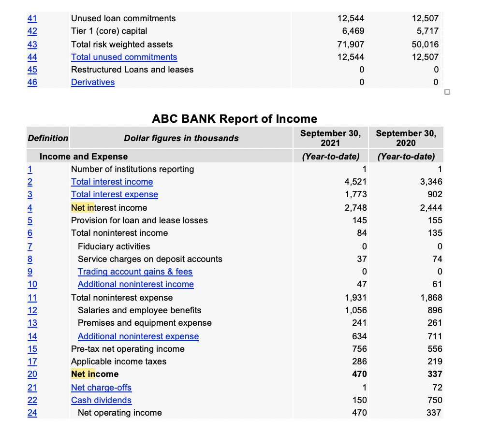This screenshot has height=448, width=500.
Task: Select the 2021 salaries value 1,056
Action: pos(356,310)
